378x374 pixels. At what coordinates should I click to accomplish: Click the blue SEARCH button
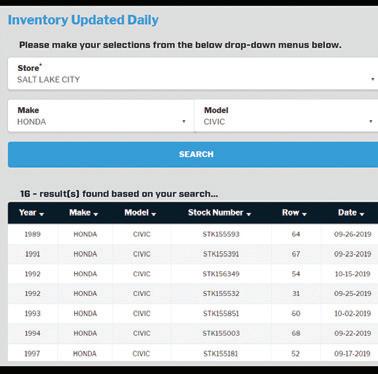pos(193,154)
